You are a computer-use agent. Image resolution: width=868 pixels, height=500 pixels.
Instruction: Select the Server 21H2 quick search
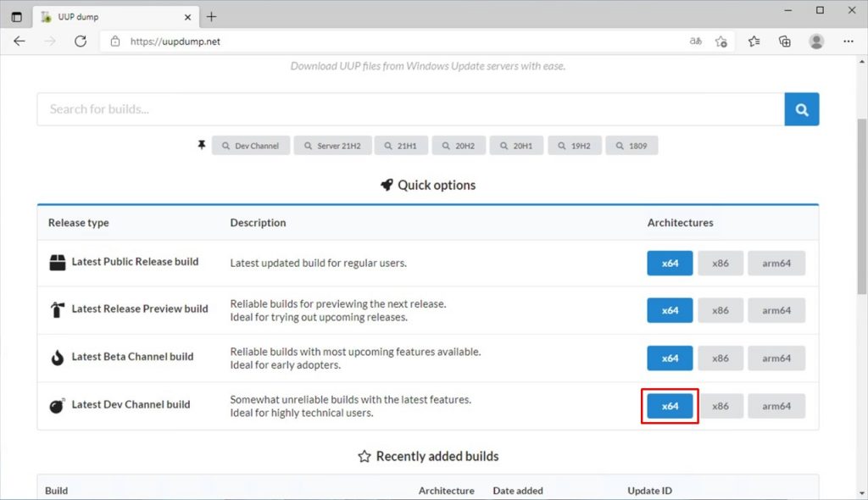[x=332, y=146]
